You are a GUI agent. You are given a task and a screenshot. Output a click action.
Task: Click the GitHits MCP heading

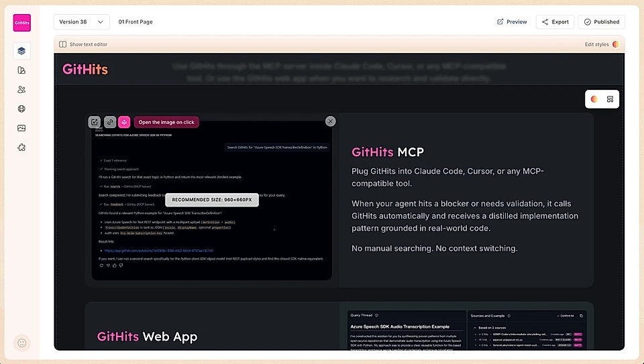coord(388,152)
